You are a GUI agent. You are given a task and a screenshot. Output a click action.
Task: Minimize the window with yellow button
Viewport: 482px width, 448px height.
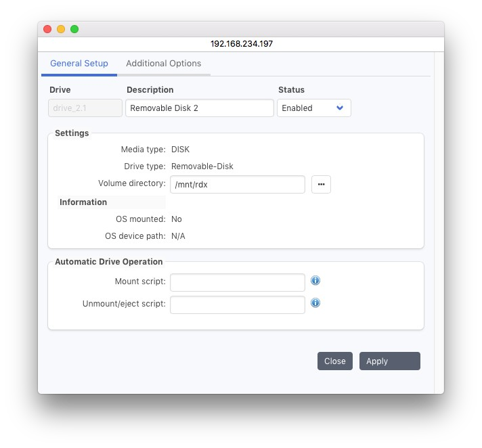coord(61,29)
